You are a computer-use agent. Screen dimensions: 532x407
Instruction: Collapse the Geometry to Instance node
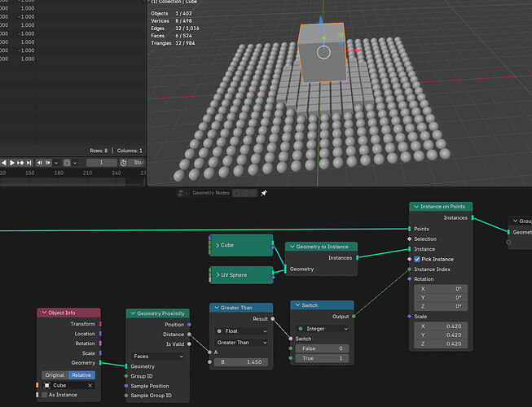292,247
